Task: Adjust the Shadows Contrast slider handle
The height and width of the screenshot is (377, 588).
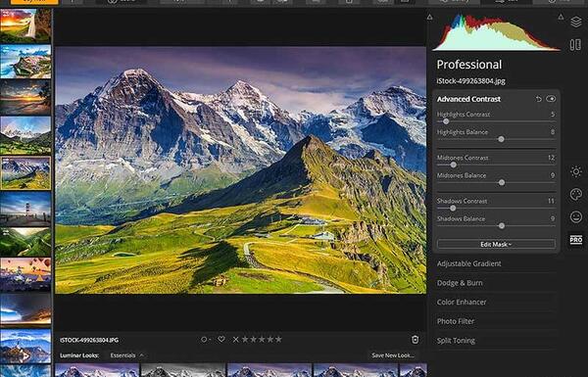Action: tap(453, 208)
